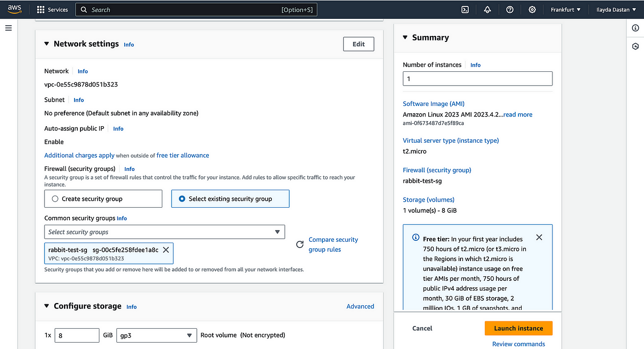Click the Free tier info icon
The width and height of the screenshot is (644, 349).
(416, 238)
